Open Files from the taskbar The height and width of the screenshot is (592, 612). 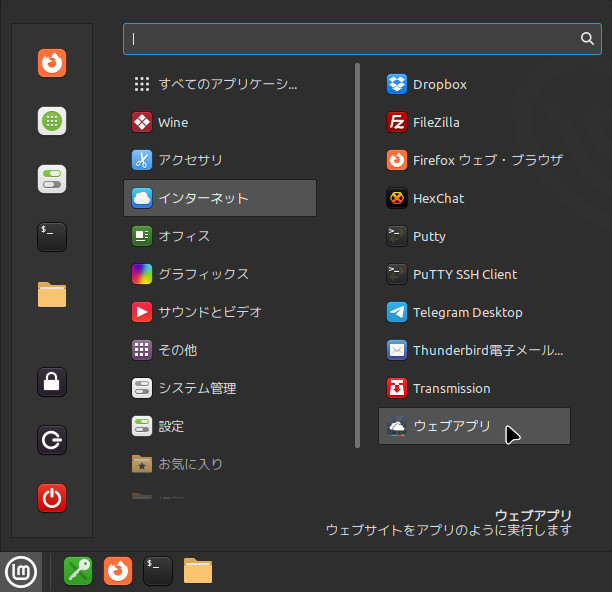(x=198, y=571)
